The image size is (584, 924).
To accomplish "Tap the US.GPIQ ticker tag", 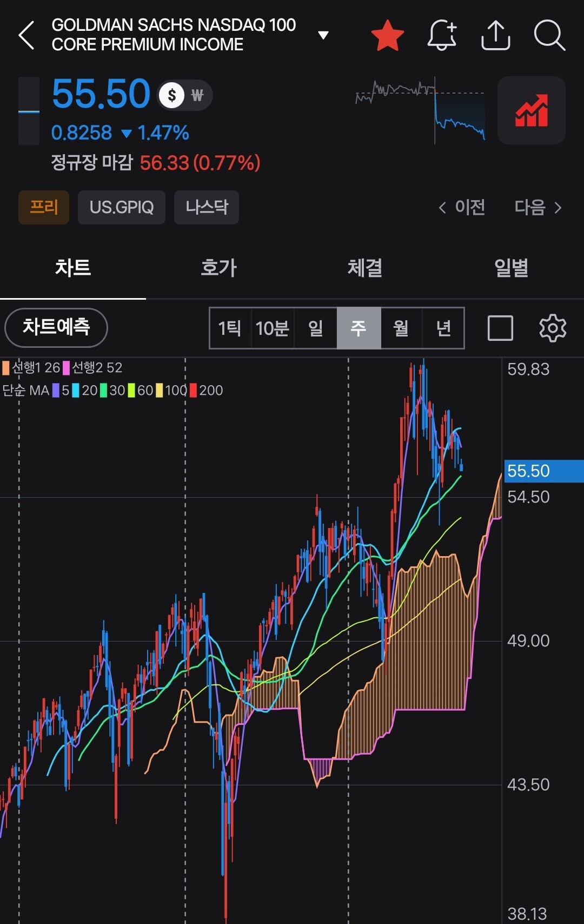I will pyautogui.click(x=122, y=207).
